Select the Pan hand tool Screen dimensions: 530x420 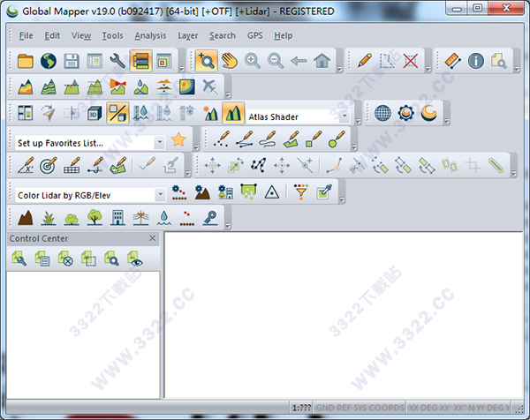point(230,61)
